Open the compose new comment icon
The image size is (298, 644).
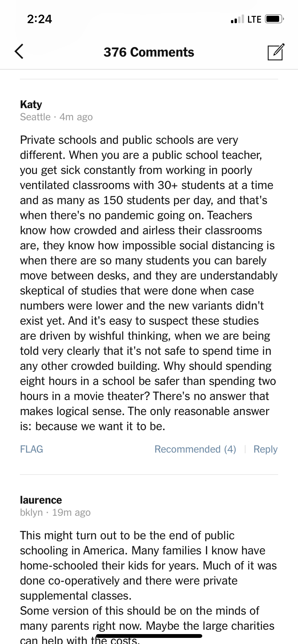(276, 52)
